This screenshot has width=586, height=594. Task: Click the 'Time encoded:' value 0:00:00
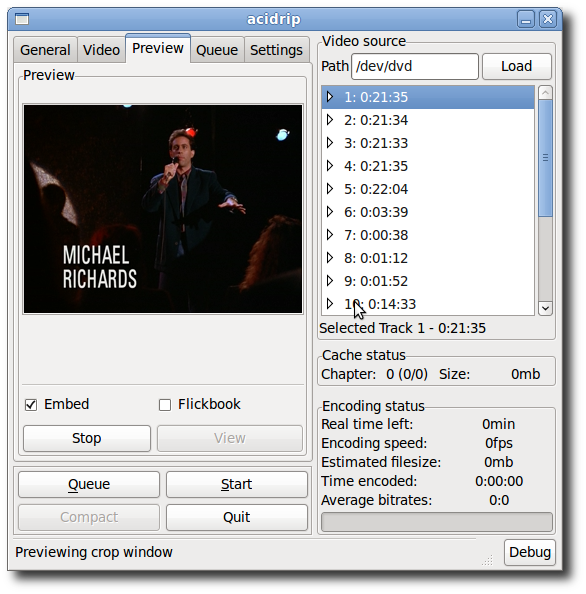tap(499, 481)
